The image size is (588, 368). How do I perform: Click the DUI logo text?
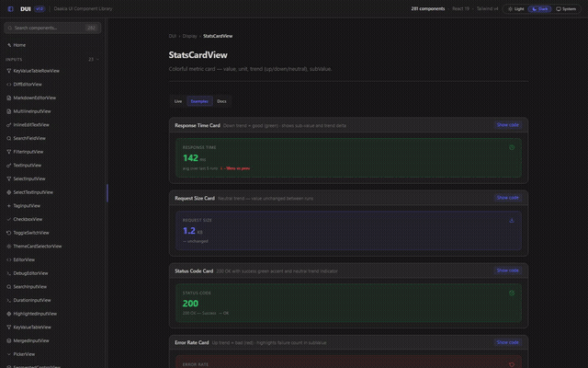point(26,8)
